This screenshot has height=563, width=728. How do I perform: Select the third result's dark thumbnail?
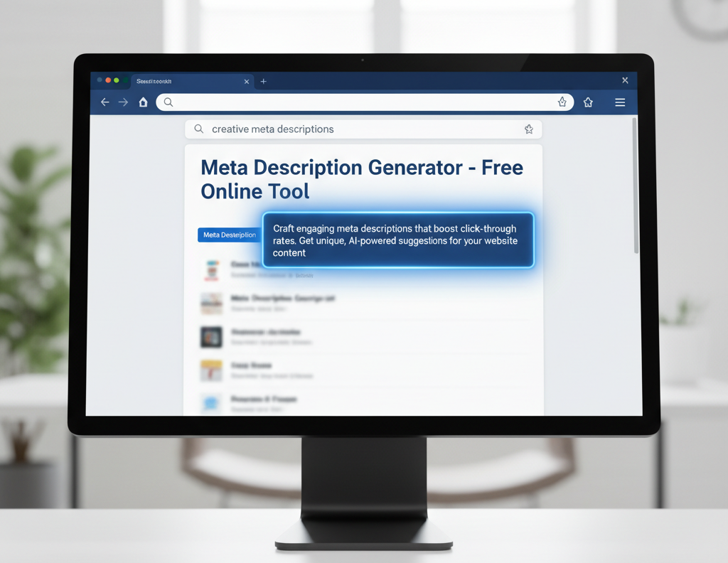click(212, 337)
